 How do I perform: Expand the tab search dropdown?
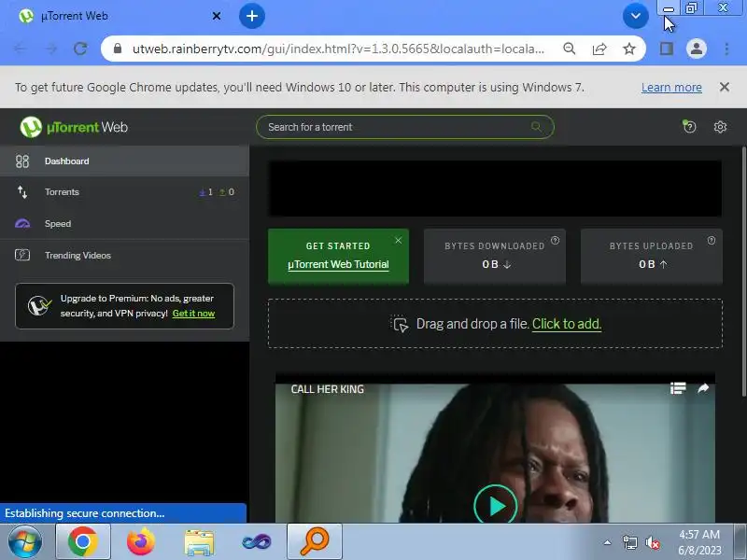[636, 16]
